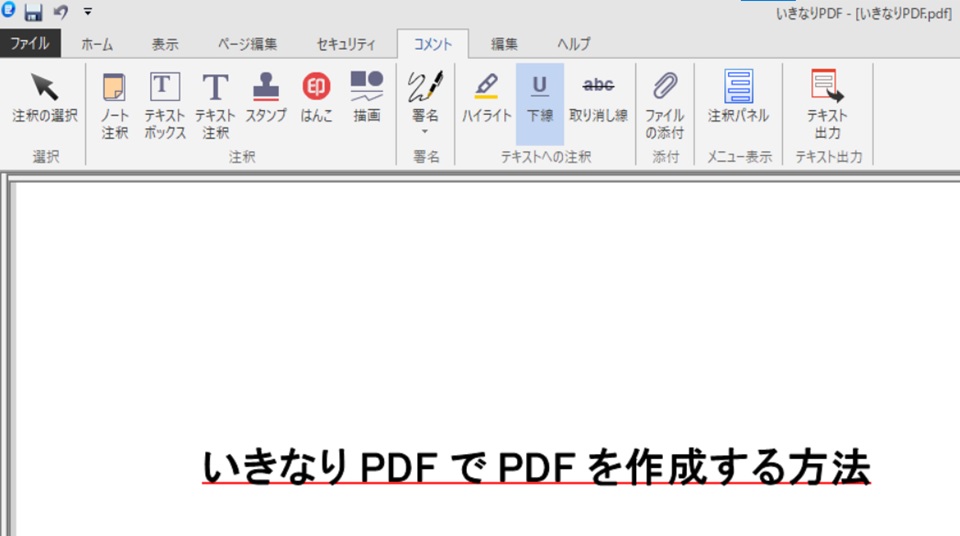Switch to the セキュリティ tab
960x536 pixels.
pyautogui.click(x=346, y=44)
